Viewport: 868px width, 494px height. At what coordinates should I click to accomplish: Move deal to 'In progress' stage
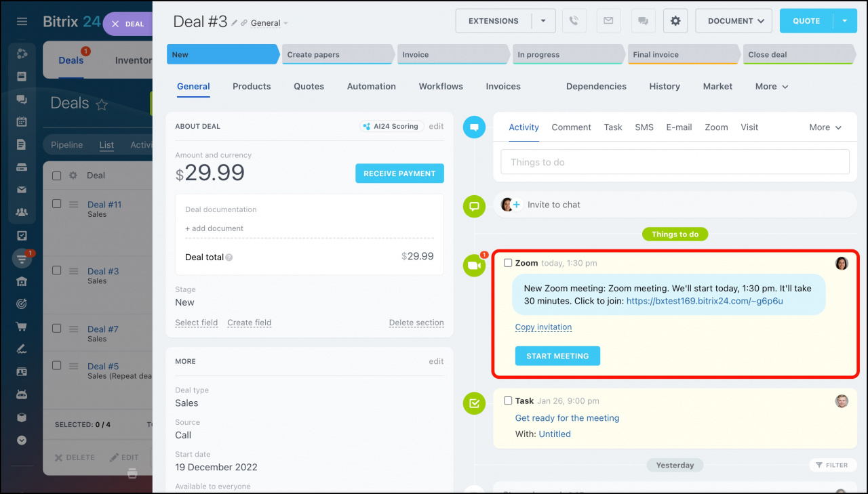click(x=568, y=55)
